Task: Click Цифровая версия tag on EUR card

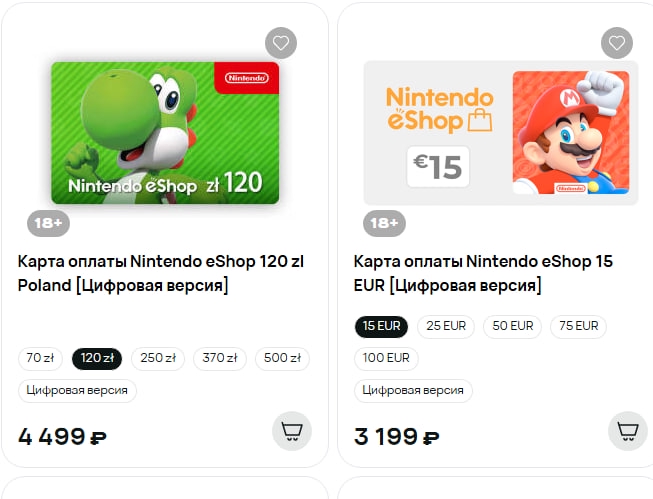Action: point(413,390)
